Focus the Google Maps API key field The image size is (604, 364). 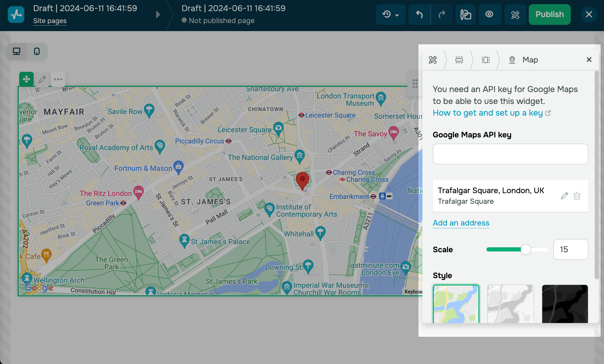tap(510, 154)
